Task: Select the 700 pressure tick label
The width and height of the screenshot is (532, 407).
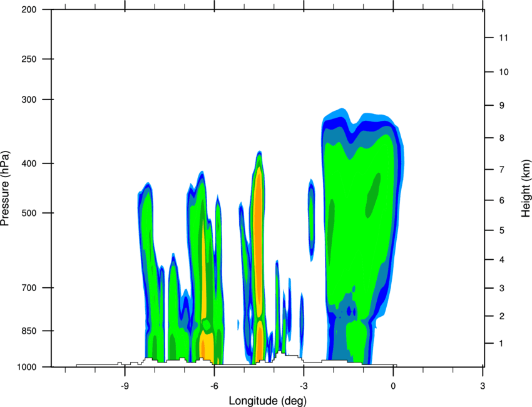Action: coord(29,287)
